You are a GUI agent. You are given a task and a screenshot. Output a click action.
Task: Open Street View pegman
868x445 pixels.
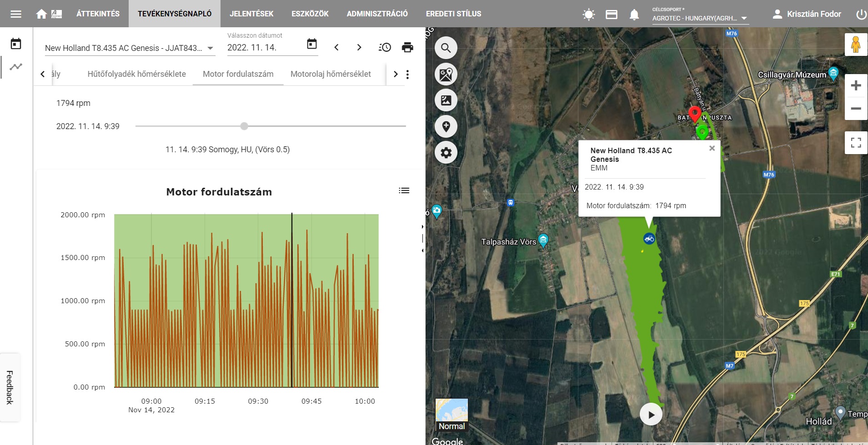tap(856, 45)
